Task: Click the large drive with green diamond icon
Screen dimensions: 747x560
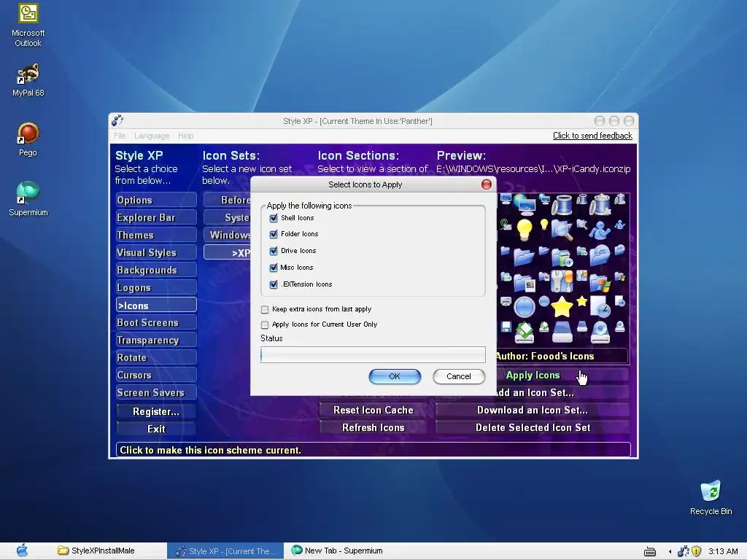Action: click(525, 332)
